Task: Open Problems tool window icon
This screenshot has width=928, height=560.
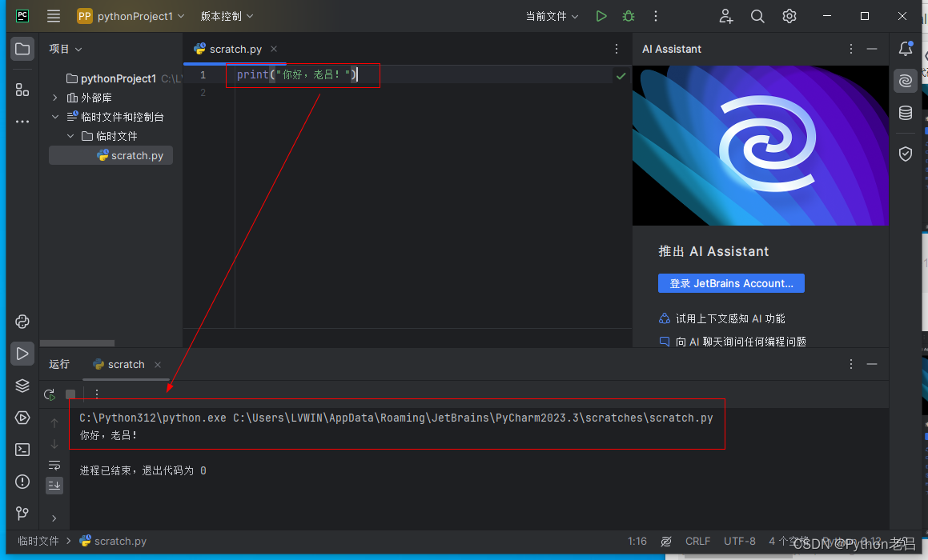Action: coord(22,482)
